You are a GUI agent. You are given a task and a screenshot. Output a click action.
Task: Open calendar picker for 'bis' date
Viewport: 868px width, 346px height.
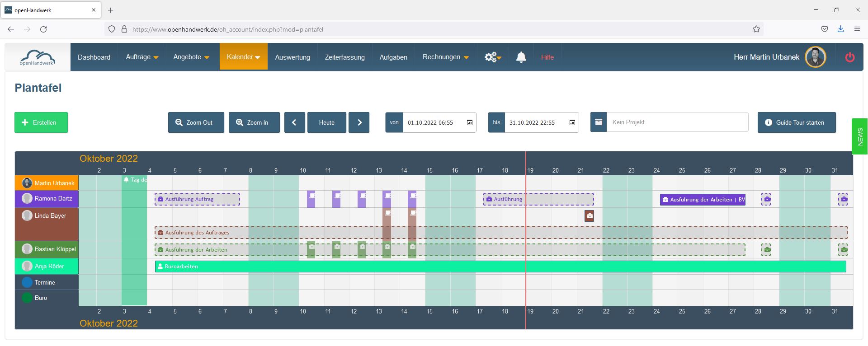click(x=572, y=122)
